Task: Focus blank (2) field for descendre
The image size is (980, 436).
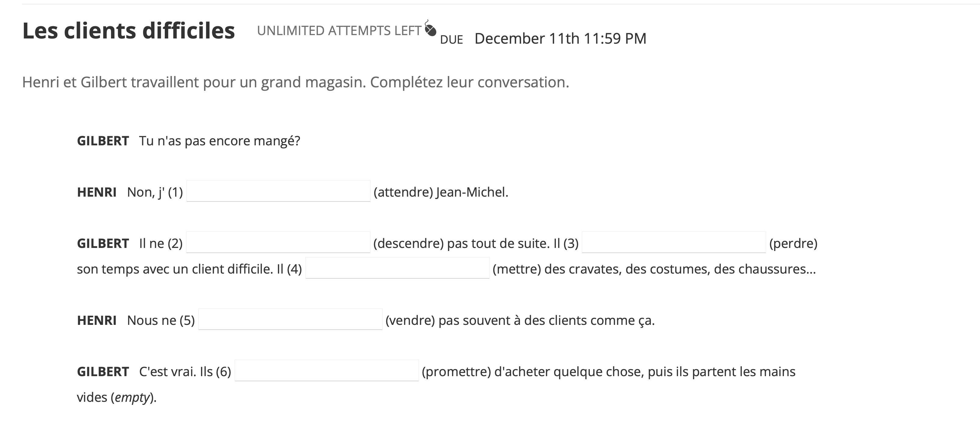Action: pyautogui.click(x=278, y=242)
